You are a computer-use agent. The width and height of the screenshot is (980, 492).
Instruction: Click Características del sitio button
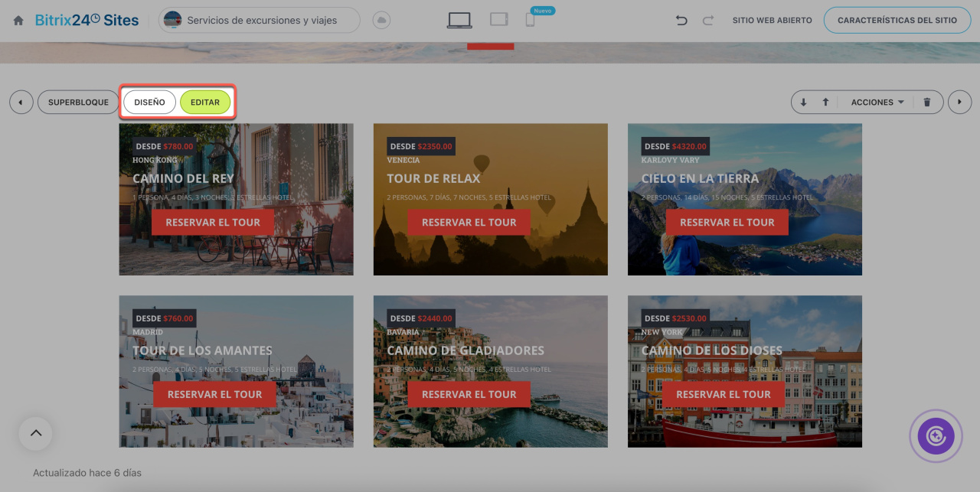(897, 21)
